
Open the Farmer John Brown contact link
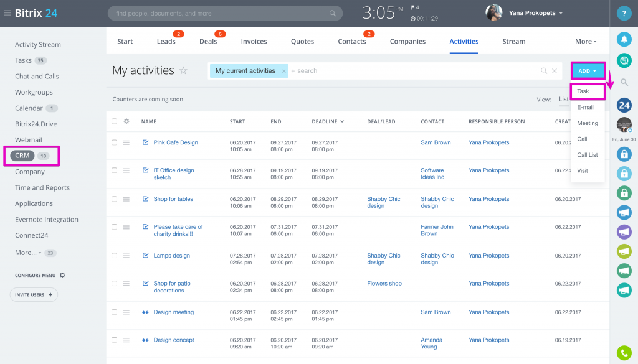[x=437, y=230]
